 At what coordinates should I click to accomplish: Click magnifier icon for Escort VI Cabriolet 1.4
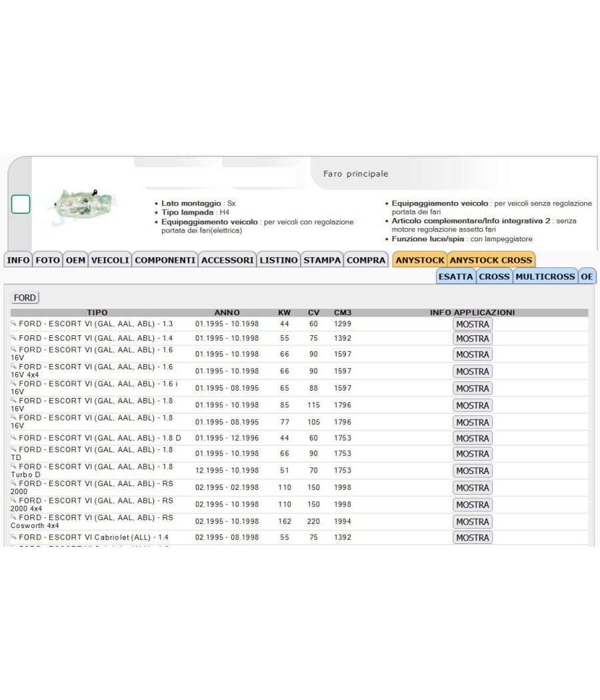pyautogui.click(x=13, y=536)
